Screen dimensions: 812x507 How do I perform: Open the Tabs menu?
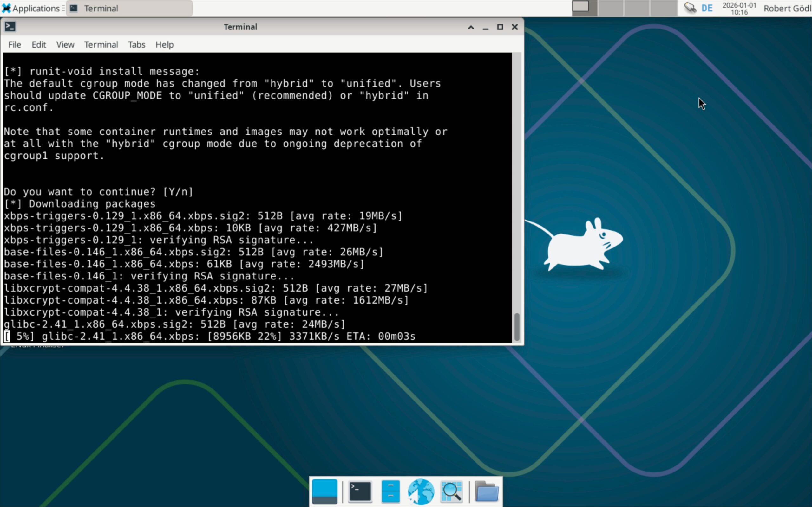137,45
